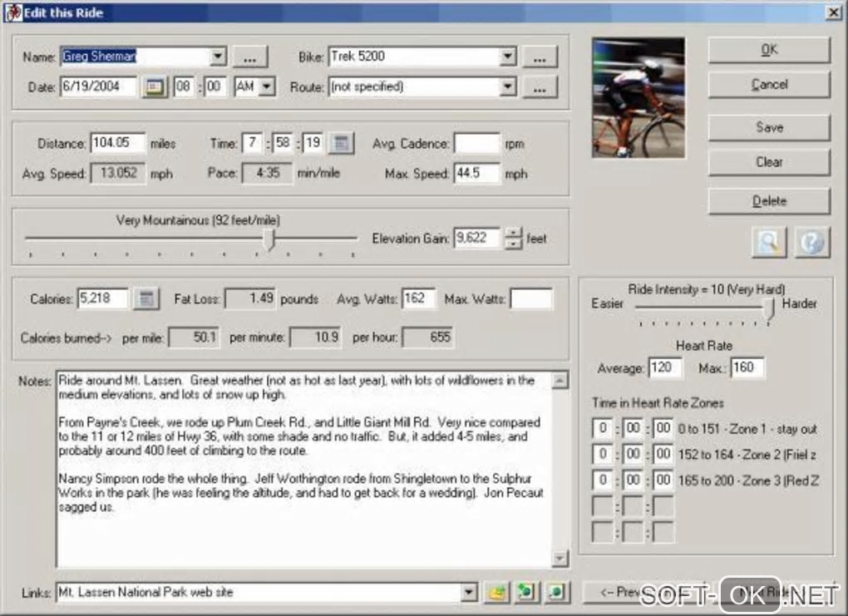The height and width of the screenshot is (616, 848).
Task: Expand the Name dropdown list
Action: [x=218, y=57]
